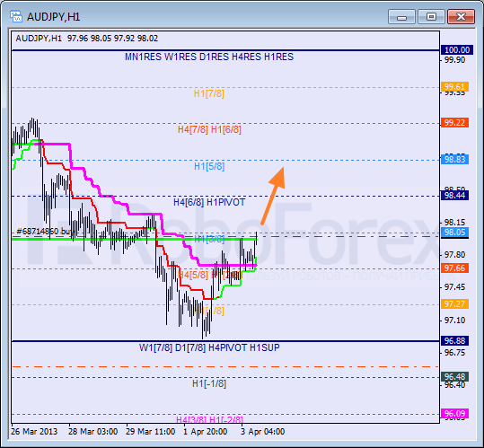Screen dimensions: 484x448
Task: Click the 1 Apr 20:00 time marker
Action: pyautogui.click(x=206, y=432)
